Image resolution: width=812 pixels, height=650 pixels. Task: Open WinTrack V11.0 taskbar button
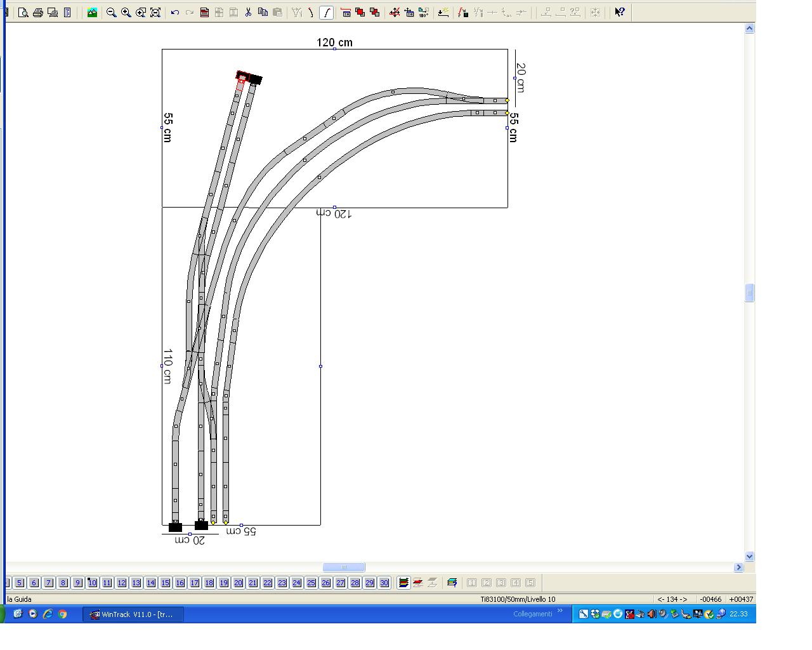coord(133,614)
